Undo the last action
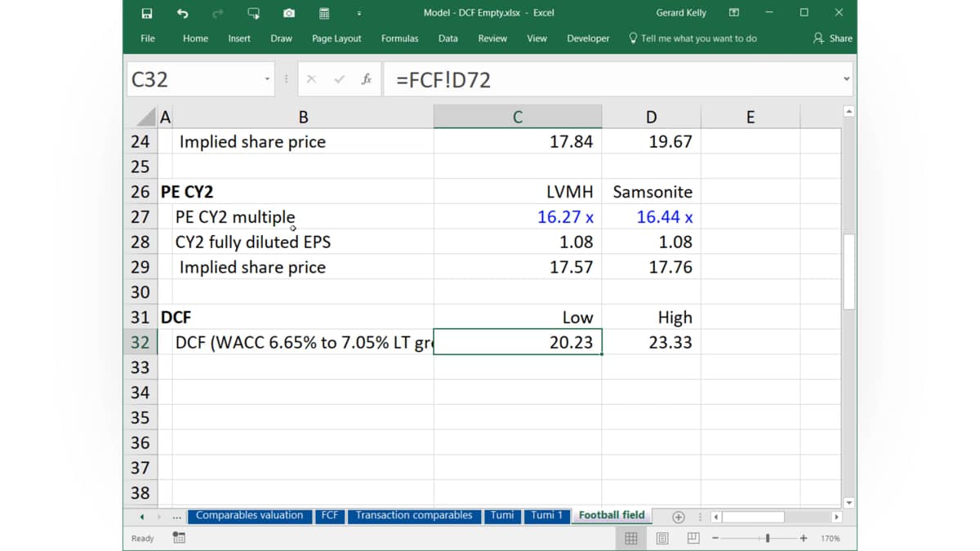This screenshot has height=551, width=980. pos(182,13)
